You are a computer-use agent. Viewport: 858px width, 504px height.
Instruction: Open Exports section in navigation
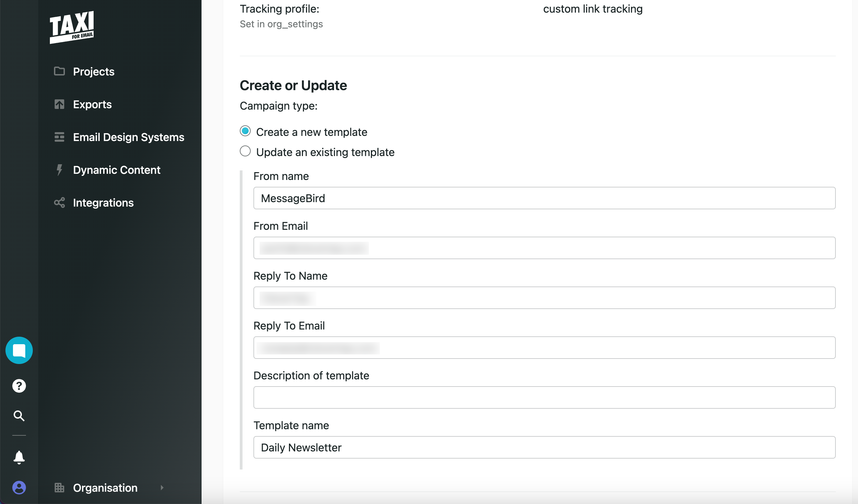93,104
